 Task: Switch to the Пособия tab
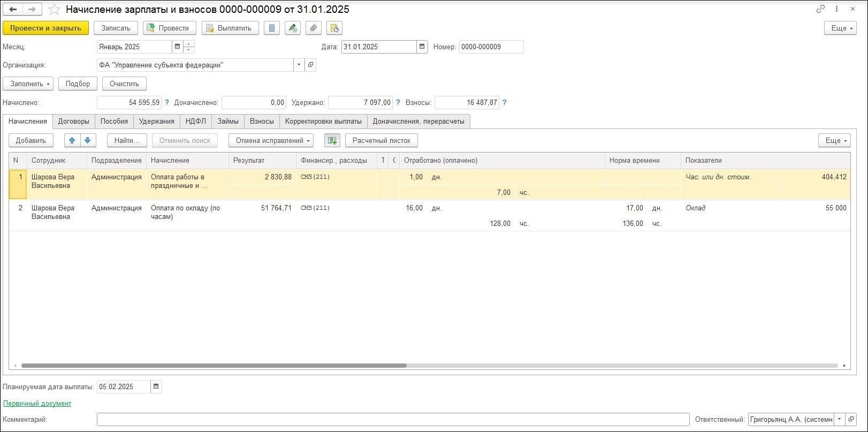[114, 121]
